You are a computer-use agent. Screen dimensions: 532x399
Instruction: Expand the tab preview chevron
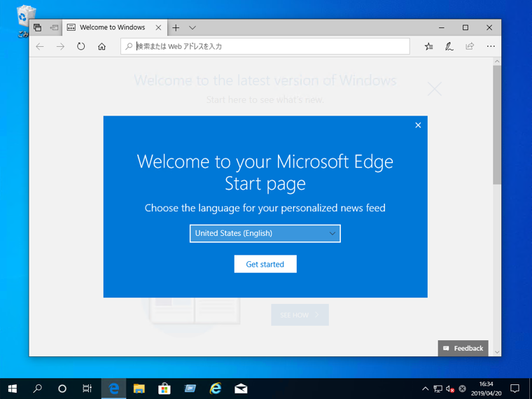point(192,28)
